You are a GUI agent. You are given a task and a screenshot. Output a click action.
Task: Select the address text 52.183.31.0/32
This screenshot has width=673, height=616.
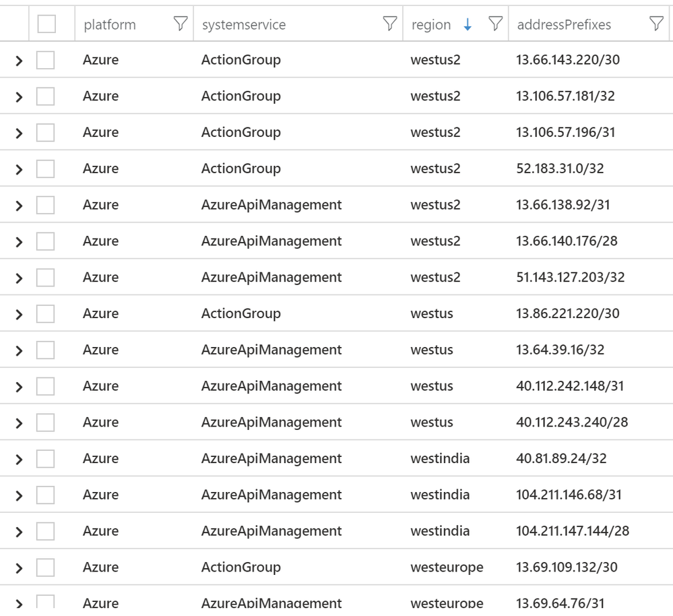560,168
